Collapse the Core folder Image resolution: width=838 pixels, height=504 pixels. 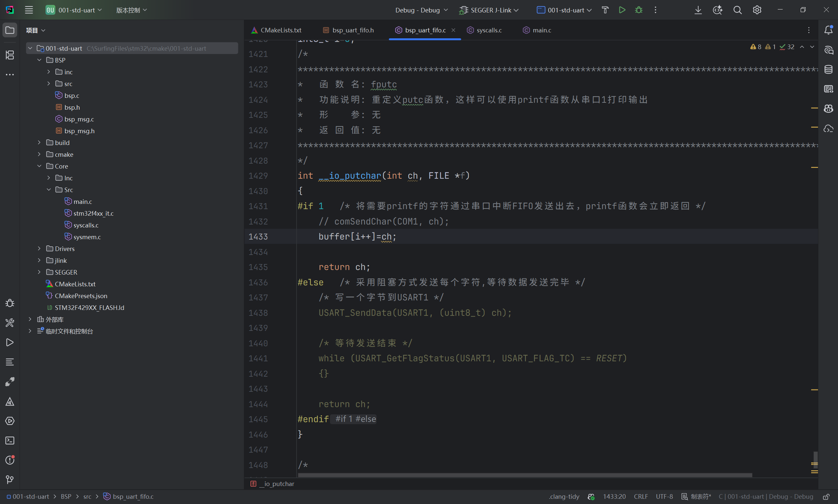click(x=39, y=166)
